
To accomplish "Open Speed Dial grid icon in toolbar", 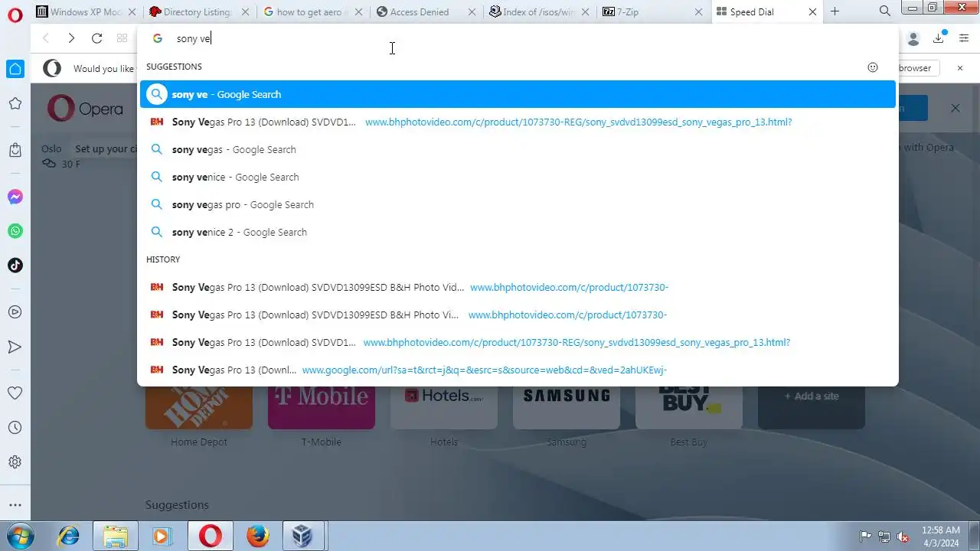I will (122, 38).
